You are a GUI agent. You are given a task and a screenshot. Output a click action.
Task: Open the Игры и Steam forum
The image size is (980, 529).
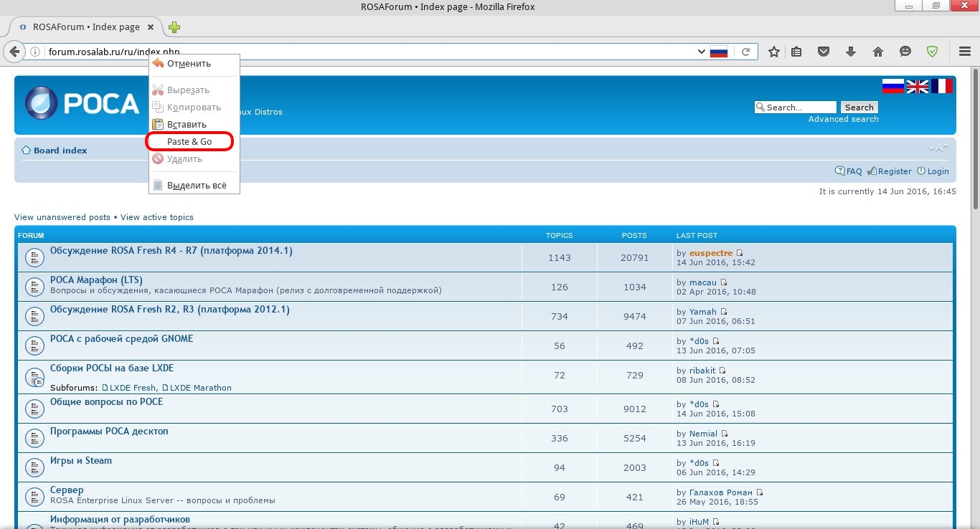[x=81, y=461]
